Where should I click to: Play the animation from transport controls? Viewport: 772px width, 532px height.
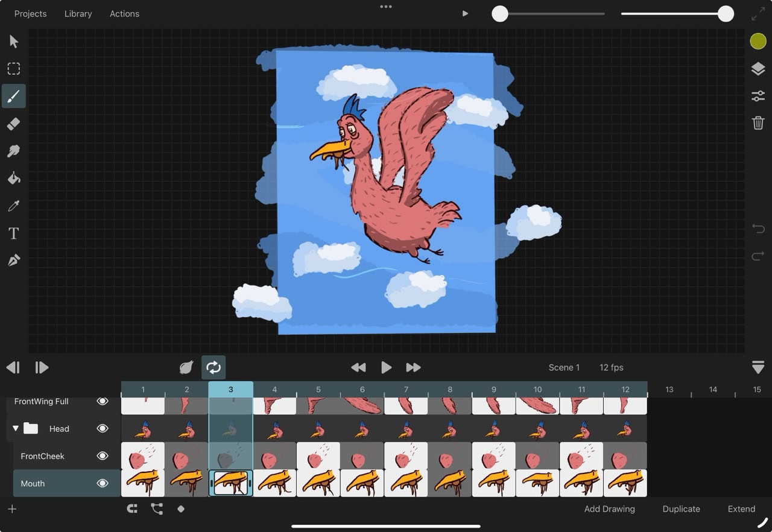pos(386,367)
